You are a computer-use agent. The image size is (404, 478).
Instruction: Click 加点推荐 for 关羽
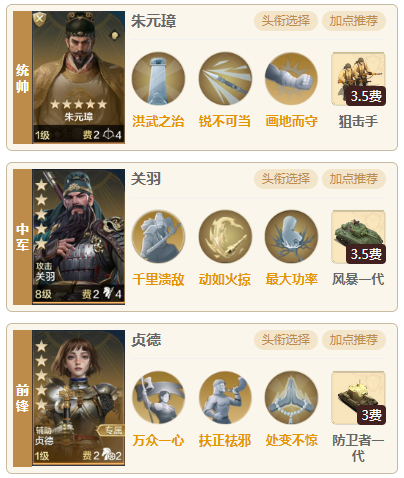(354, 179)
